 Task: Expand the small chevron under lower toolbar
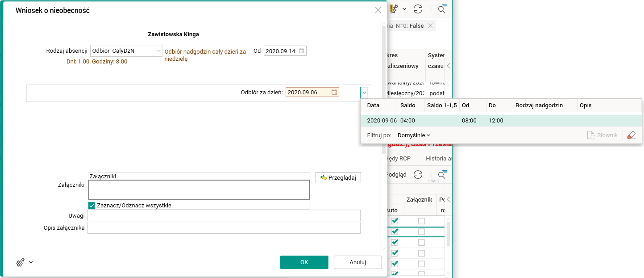click(432, 181)
